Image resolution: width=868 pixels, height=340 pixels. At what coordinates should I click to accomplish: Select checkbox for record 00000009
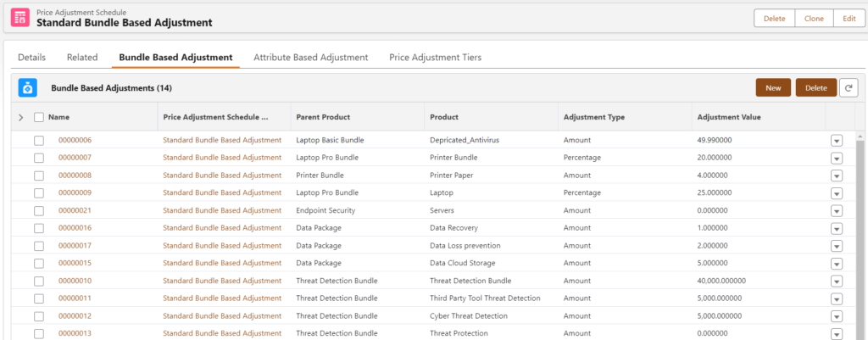coord(39,192)
